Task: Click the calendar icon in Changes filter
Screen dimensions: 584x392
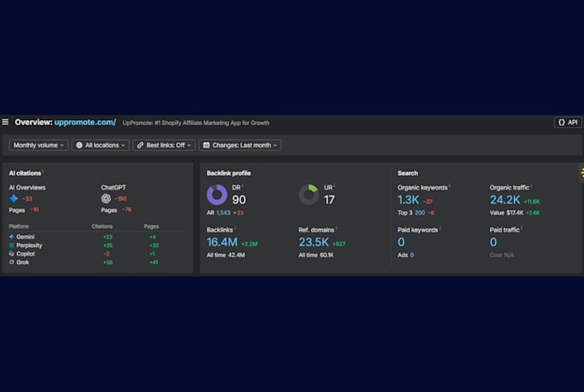Action: pos(206,145)
